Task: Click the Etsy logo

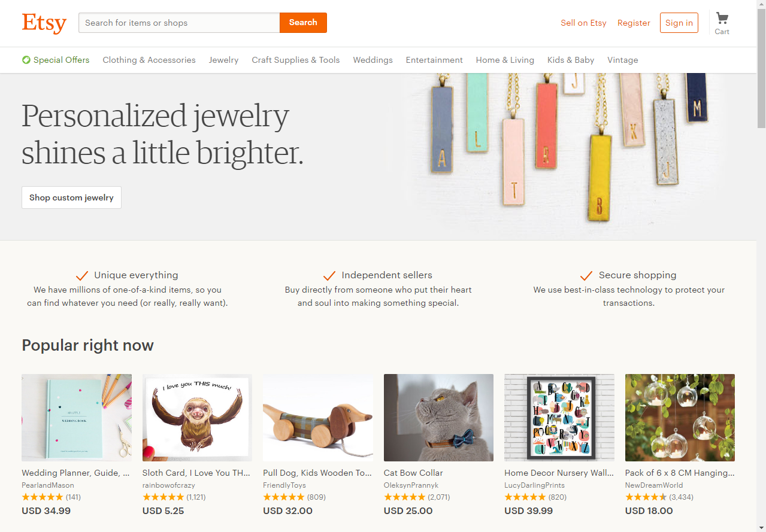Action: 44,23
